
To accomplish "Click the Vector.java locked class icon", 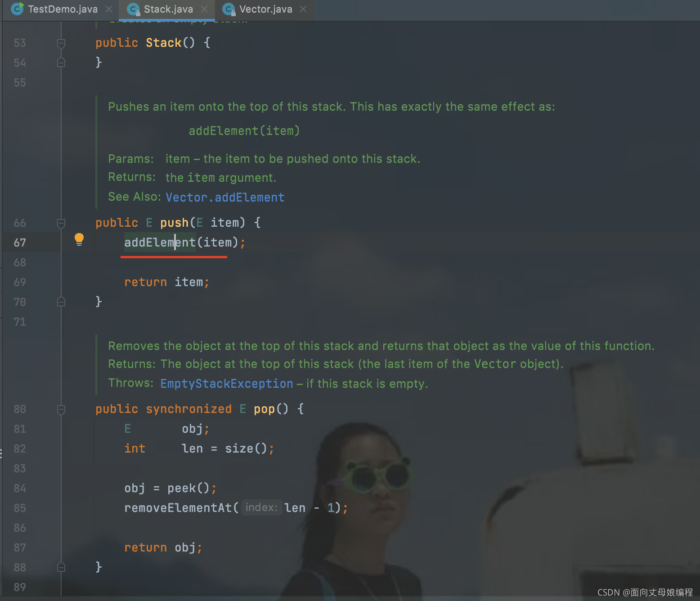I will [229, 9].
